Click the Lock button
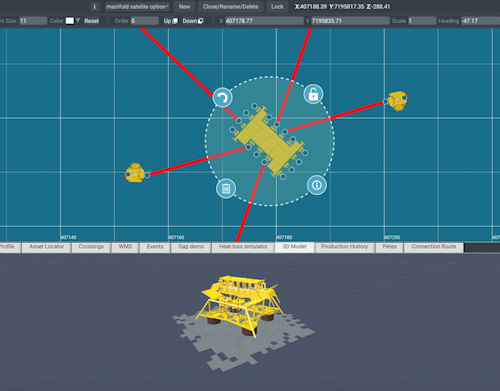This screenshot has width=500, height=391. pyautogui.click(x=277, y=7)
